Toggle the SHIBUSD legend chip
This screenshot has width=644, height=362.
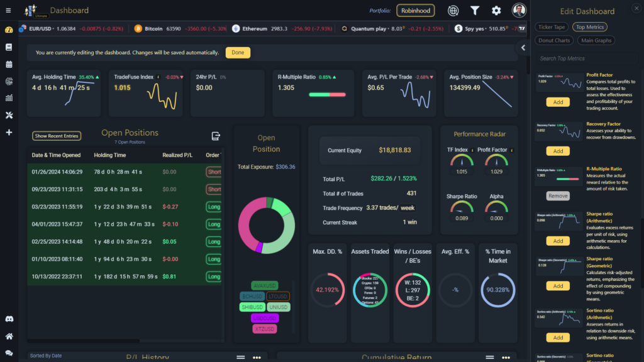(252, 307)
